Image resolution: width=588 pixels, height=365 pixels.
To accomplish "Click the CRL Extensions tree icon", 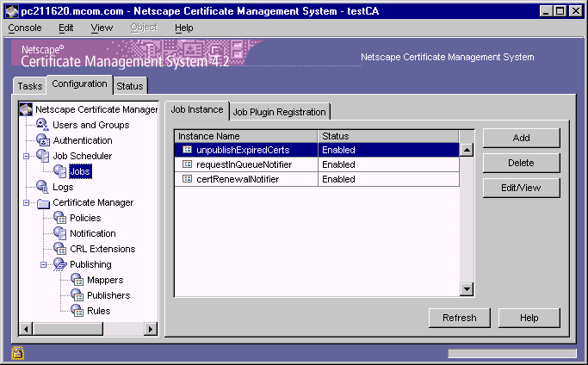I will pos(60,248).
